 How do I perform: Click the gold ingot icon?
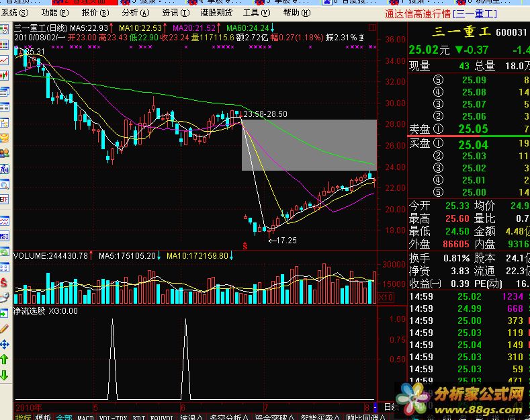(x=4, y=138)
